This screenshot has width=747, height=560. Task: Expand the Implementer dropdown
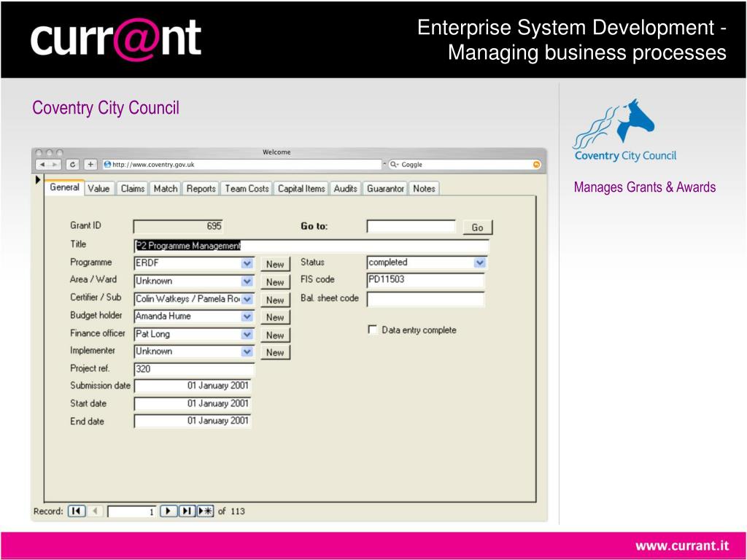(247, 351)
